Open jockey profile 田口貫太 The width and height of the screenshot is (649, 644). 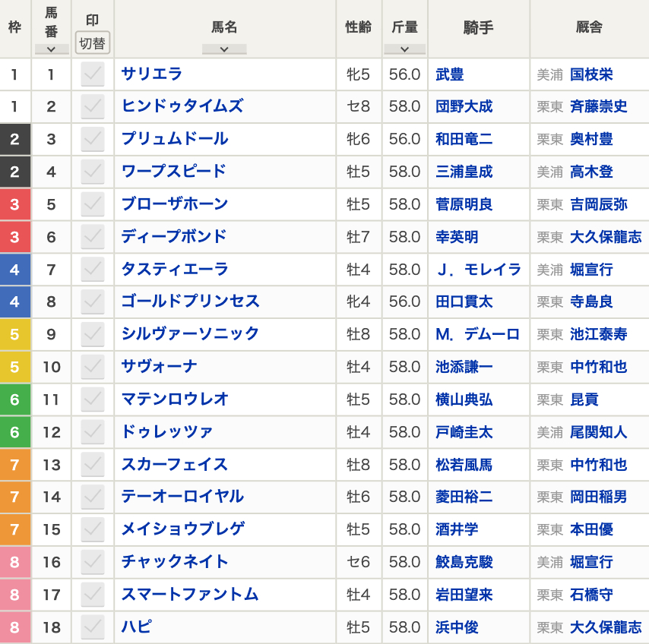pos(464,302)
